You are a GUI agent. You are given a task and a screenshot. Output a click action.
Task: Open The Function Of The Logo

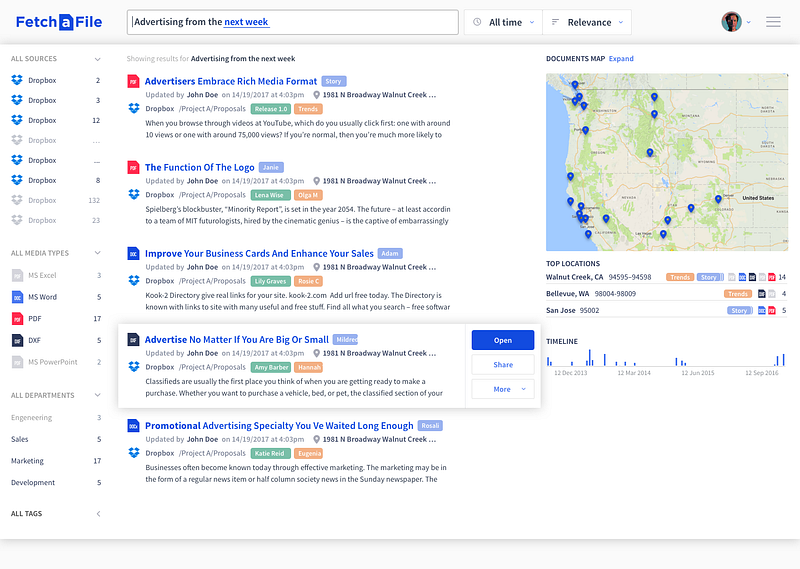tap(199, 167)
